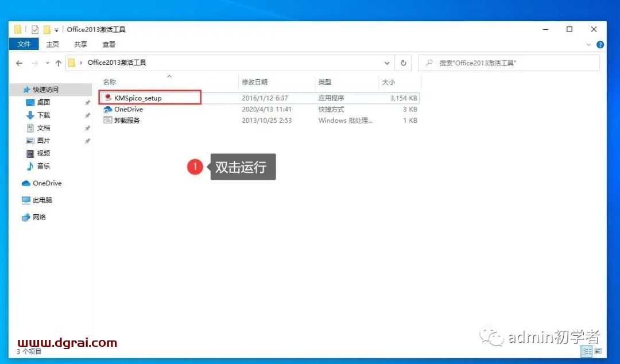Sort by the 类型 column header
The image size is (620, 364).
pyautogui.click(x=324, y=82)
